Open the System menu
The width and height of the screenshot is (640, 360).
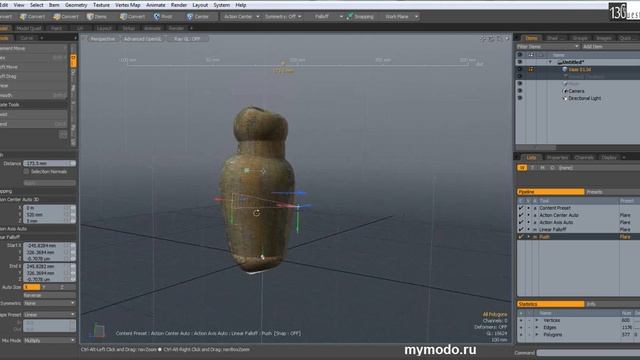coord(222,5)
